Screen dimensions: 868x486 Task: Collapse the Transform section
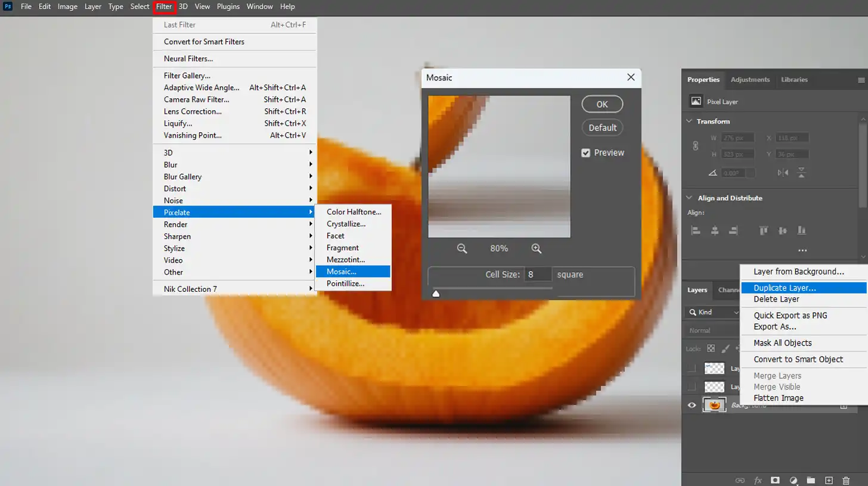click(x=689, y=121)
